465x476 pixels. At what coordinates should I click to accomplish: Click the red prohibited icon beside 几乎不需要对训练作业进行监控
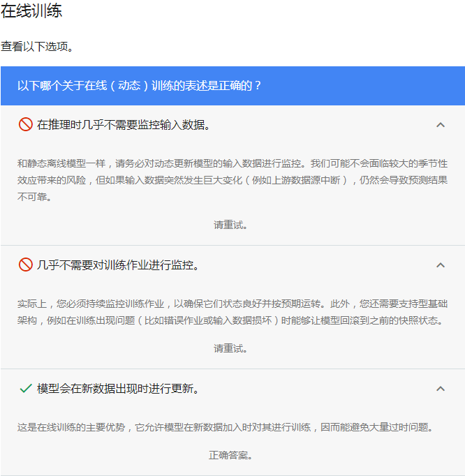pos(26,265)
